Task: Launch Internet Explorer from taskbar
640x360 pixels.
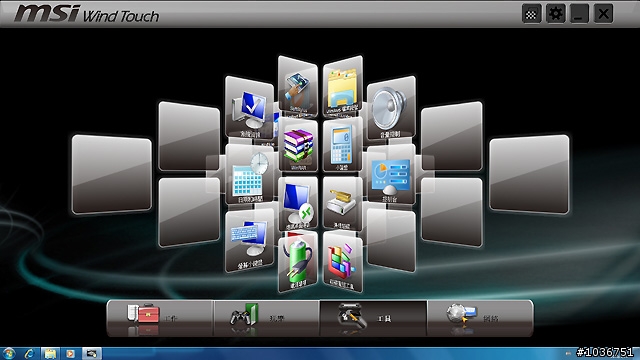Action: pos(29,353)
